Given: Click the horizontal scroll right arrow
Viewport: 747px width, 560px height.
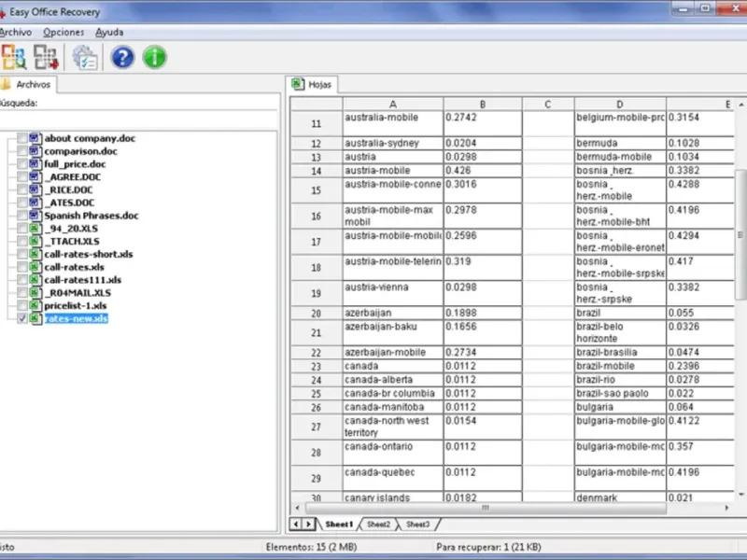Looking at the screenshot, I should coord(726,508).
